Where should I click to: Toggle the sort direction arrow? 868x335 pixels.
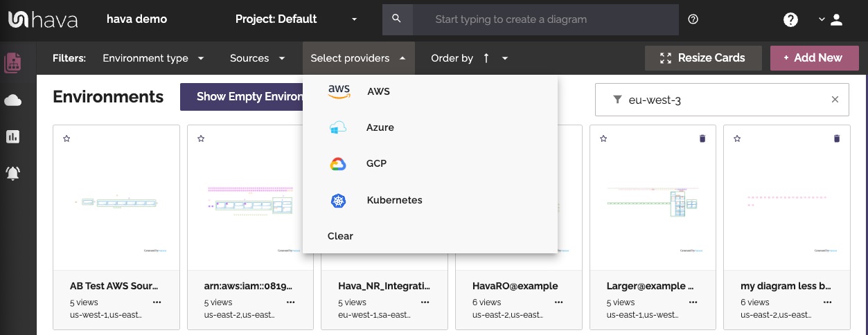[x=486, y=58]
